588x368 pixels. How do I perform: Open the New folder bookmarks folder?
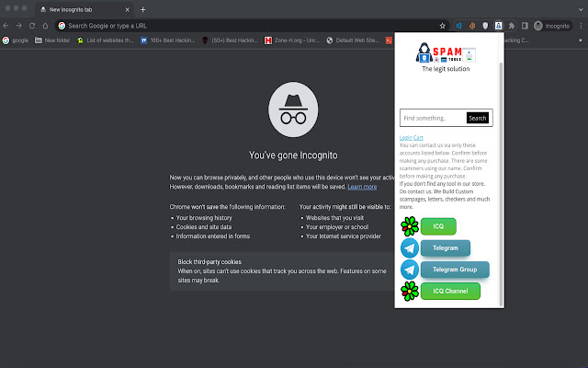coord(52,40)
